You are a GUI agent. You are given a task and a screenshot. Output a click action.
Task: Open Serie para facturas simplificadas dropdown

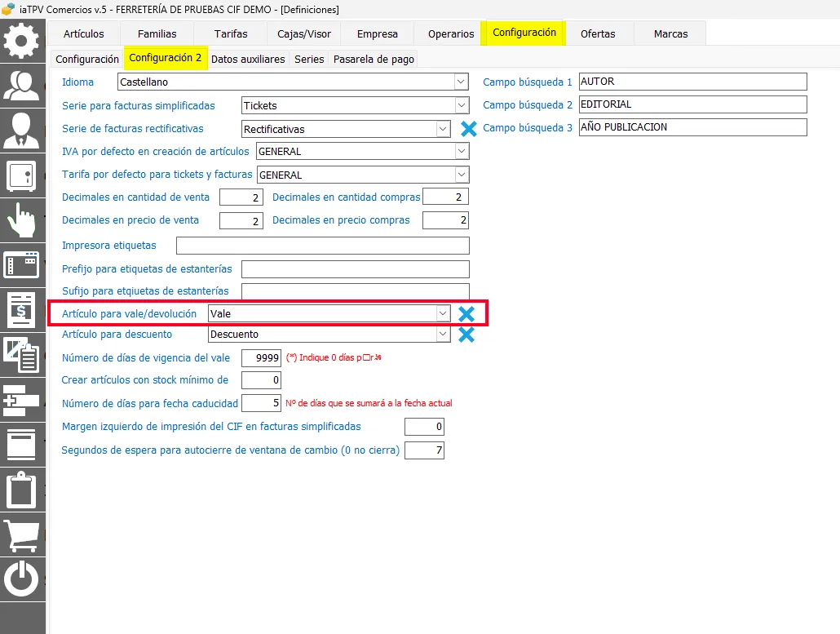coord(462,105)
